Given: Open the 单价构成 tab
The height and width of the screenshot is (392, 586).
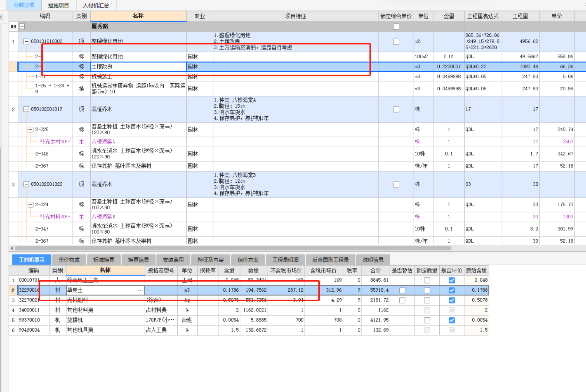Looking at the screenshot, I should 69,260.
